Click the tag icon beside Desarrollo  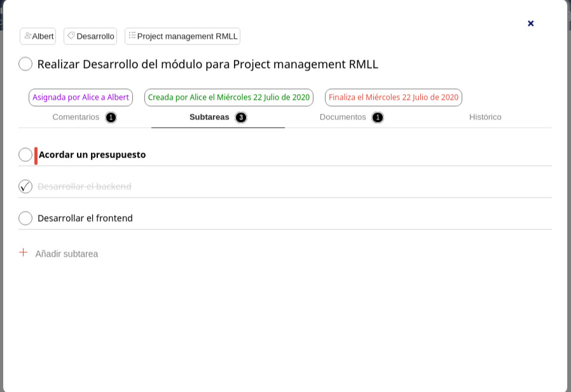[71, 36]
